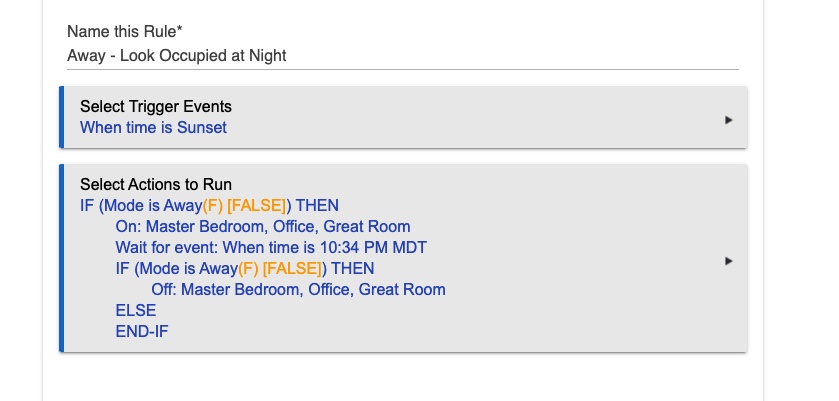Click the Select Trigger Events heading

[156, 107]
